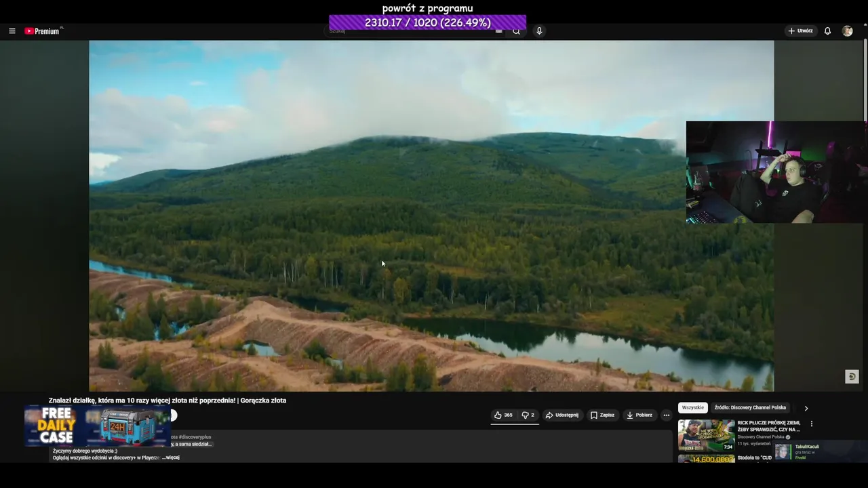
Task: Click the Zapisz save button
Action: point(602,415)
